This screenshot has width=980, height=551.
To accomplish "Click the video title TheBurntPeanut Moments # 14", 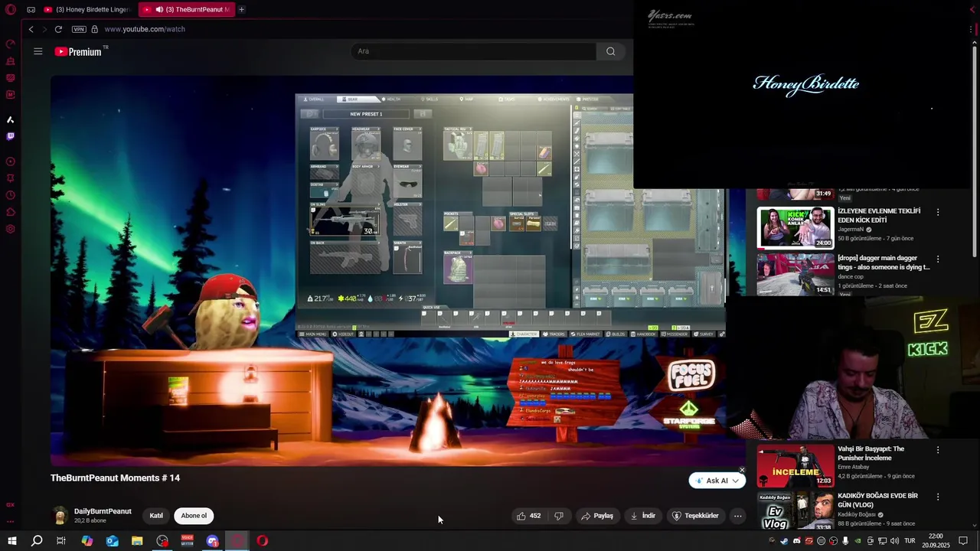I will [115, 478].
